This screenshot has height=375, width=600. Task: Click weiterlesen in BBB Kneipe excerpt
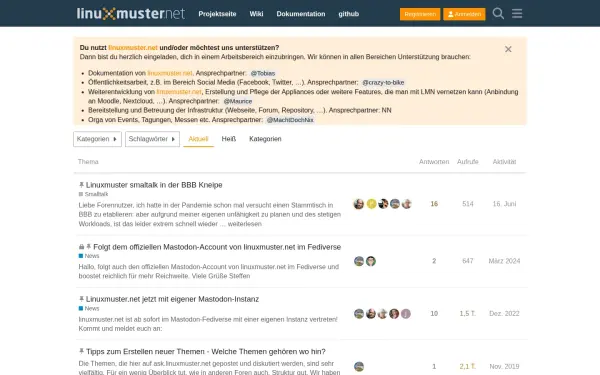(245, 224)
